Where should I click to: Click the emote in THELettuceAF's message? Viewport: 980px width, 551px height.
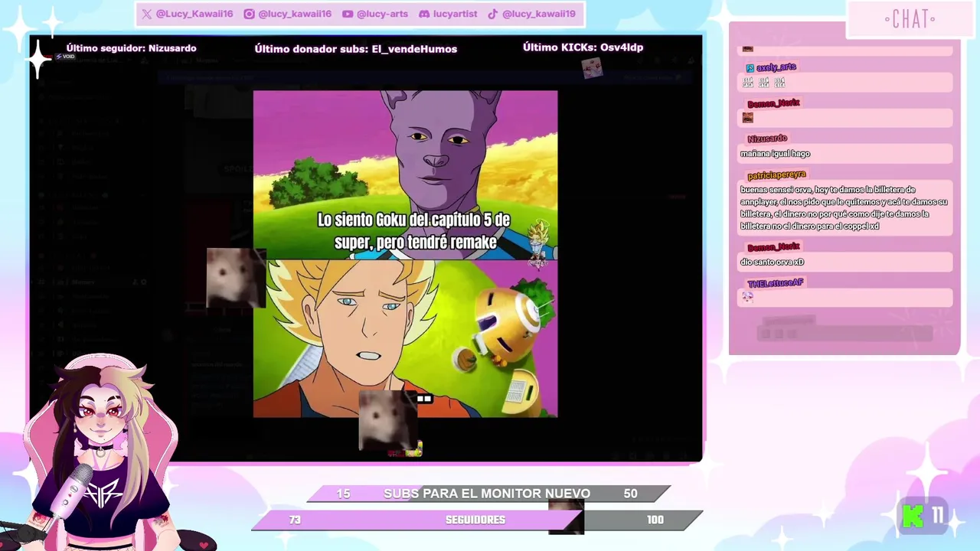tap(748, 297)
